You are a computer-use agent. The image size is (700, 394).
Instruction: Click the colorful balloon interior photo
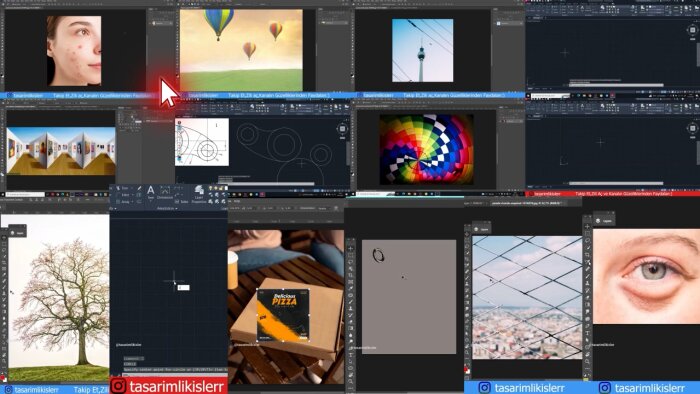pos(426,149)
